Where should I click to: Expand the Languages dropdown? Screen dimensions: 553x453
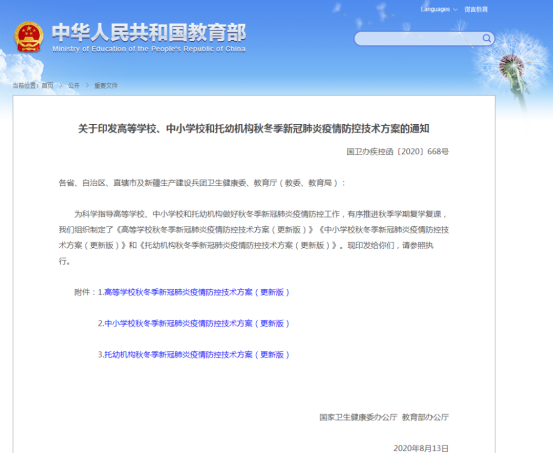[x=438, y=9]
